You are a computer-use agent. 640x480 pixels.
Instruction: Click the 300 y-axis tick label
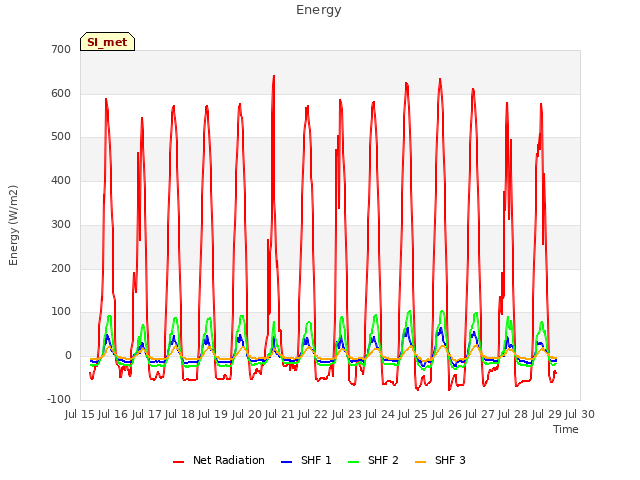[61, 224]
